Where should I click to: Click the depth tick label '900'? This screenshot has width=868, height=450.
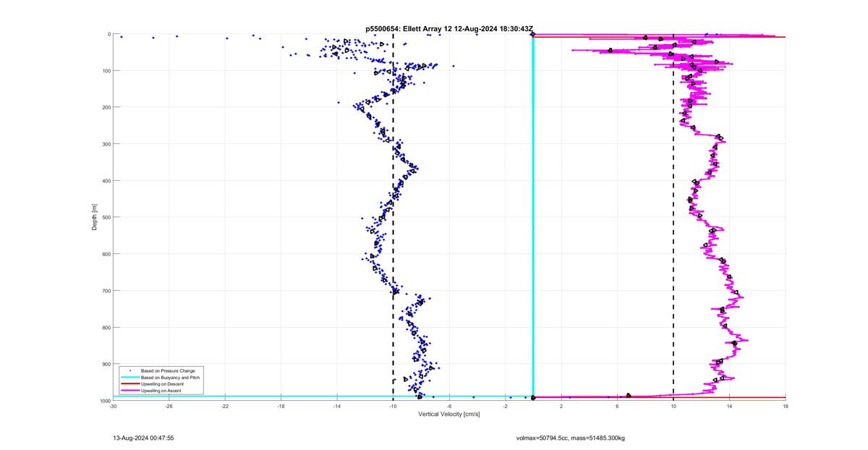click(106, 364)
